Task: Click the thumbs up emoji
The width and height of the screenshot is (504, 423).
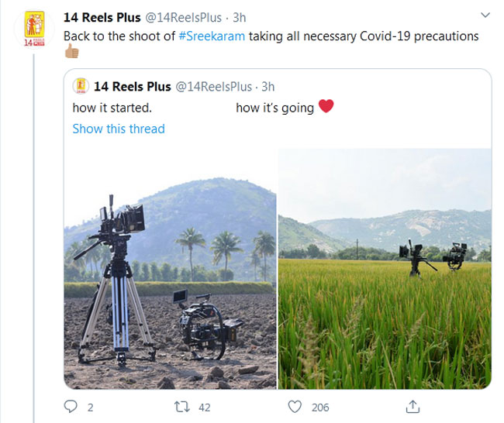Action: pyautogui.click(x=71, y=53)
